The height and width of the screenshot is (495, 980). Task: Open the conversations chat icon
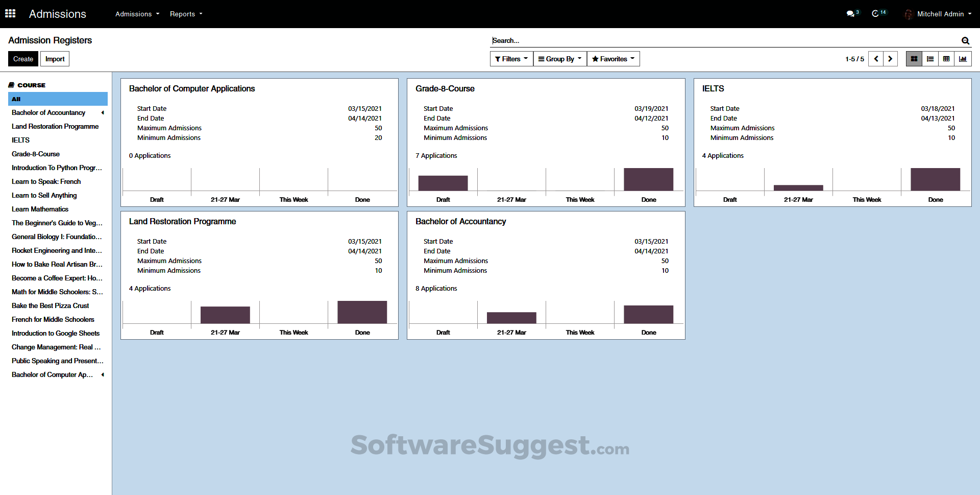coord(850,14)
